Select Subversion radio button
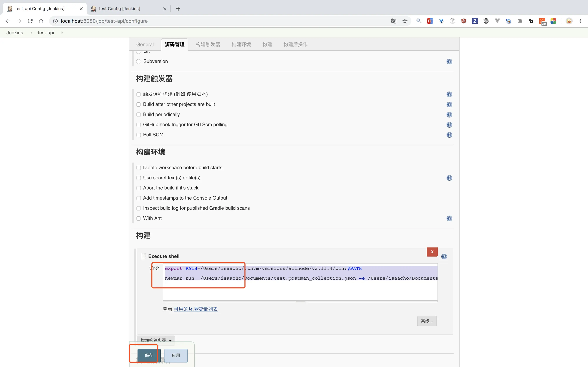588x367 pixels. (x=138, y=61)
